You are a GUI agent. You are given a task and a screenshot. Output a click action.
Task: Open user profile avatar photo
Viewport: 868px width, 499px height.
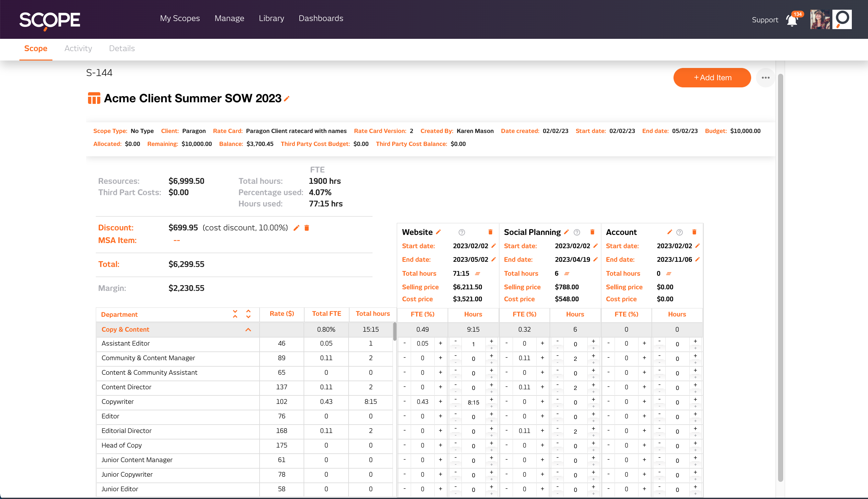pyautogui.click(x=820, y=19)
